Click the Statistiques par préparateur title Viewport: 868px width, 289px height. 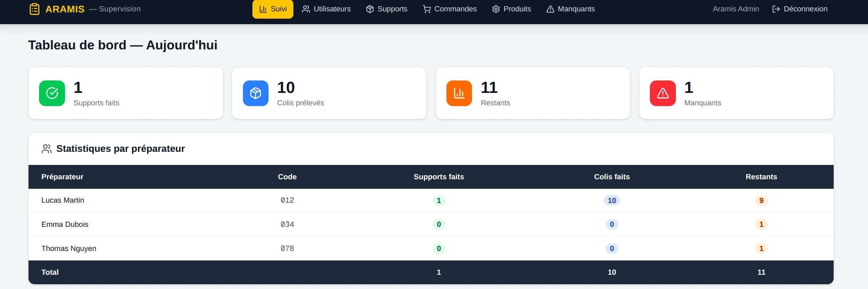[x=121, y=149]
